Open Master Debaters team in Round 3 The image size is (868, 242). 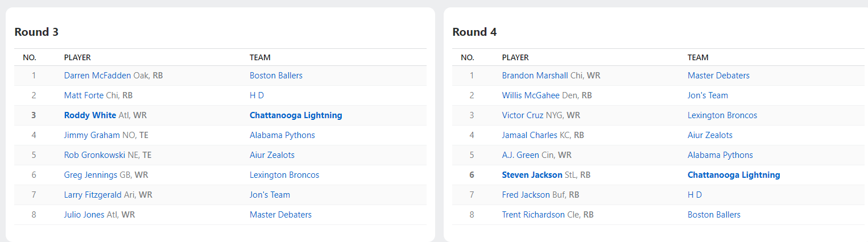(x=280, y=215)
